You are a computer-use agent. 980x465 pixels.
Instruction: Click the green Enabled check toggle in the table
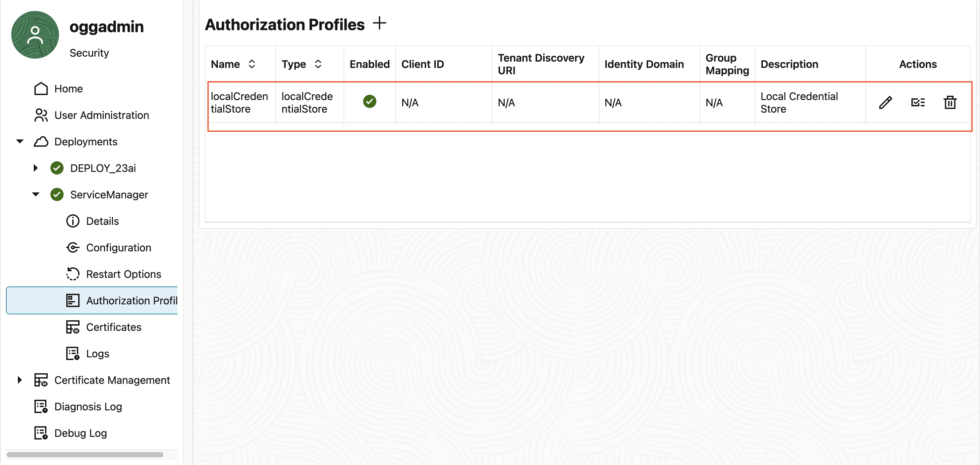(369, 101)
